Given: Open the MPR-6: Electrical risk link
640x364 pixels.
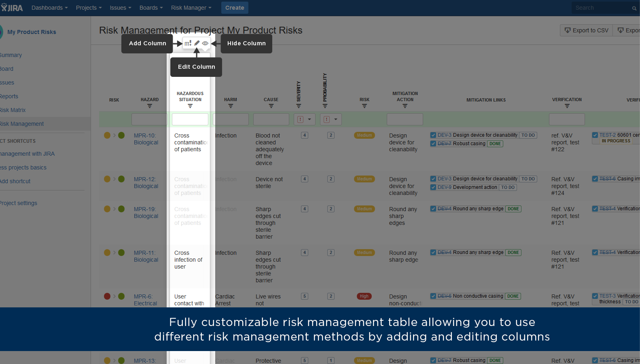Looking at the screenshot, I should click(x=145, y=300).
